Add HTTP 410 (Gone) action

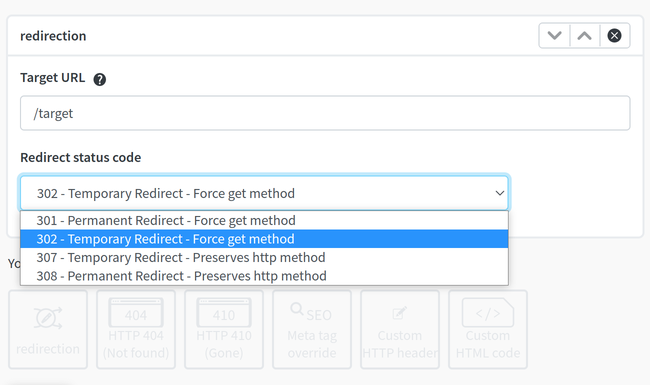(x=224, y=329)
